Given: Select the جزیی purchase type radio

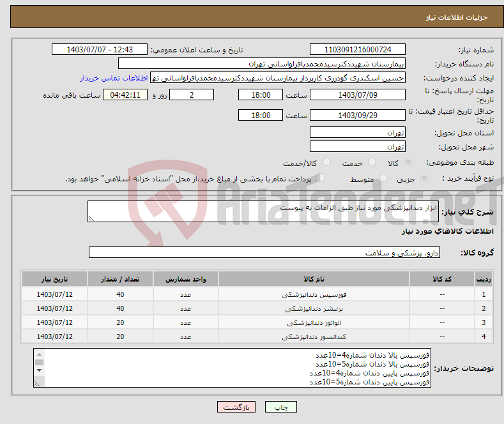Looking at the screenshot, I should (424, 178).
